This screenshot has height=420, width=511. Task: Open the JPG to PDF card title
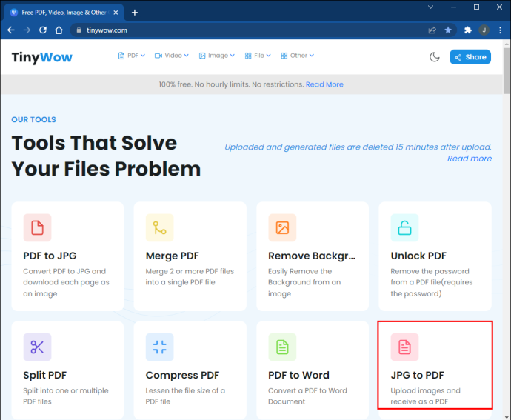pos(417,376)
